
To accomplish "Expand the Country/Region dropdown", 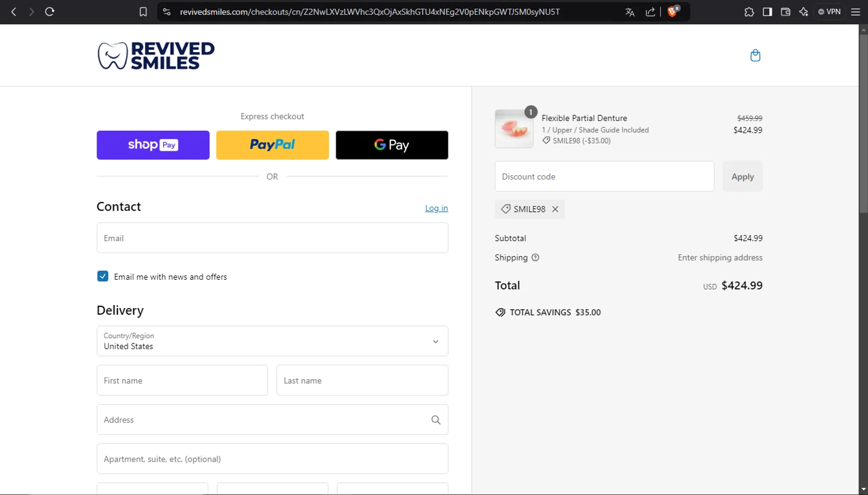I will [x=273, y=341].
